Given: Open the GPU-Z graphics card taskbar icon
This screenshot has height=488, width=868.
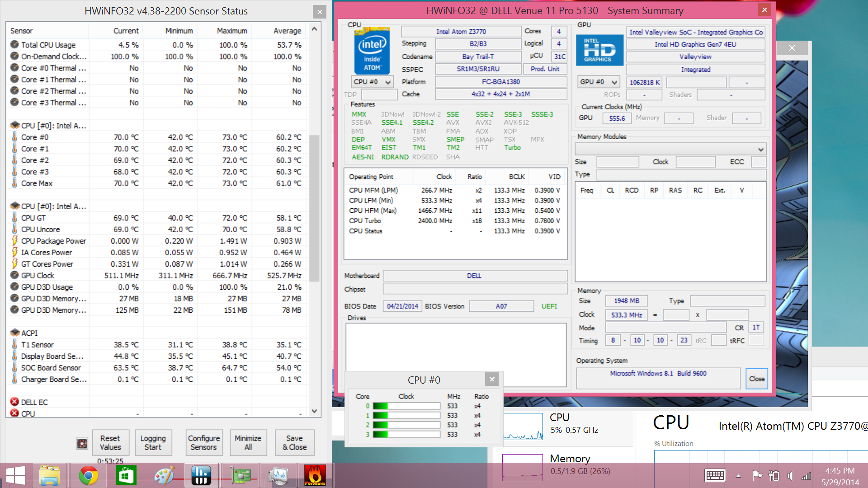Looking at the screenshot, I should [240, 475].
